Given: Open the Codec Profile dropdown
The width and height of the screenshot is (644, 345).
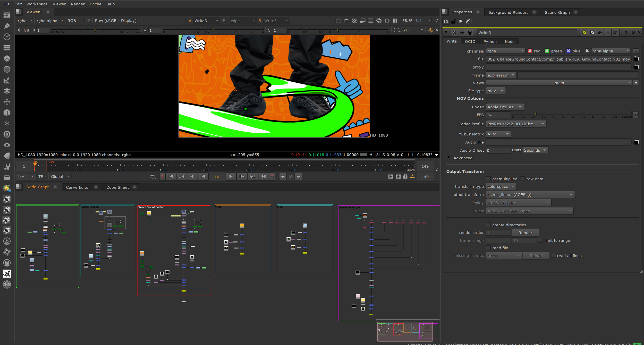Looking at the screenshot, I should pos(516,124).
